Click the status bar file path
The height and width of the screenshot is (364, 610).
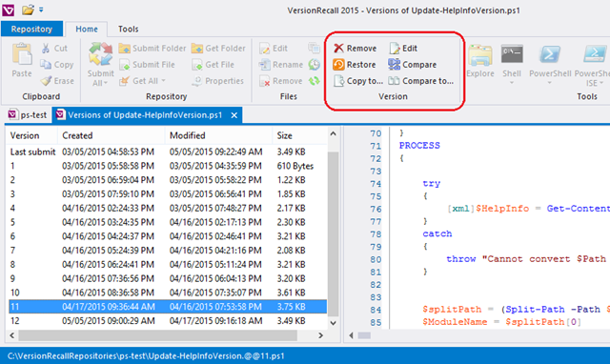click(x=146, y=355)
